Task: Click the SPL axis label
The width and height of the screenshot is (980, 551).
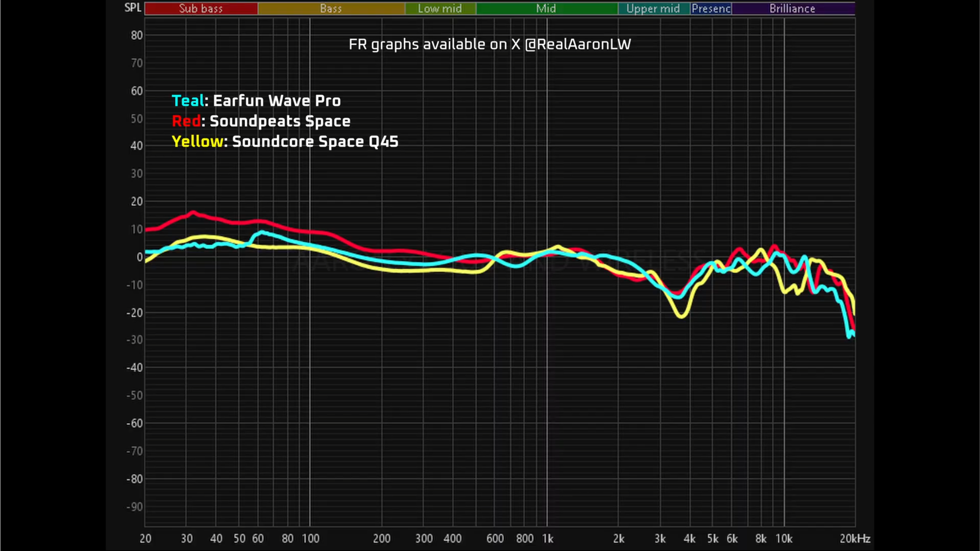Action: click(132, 7)
